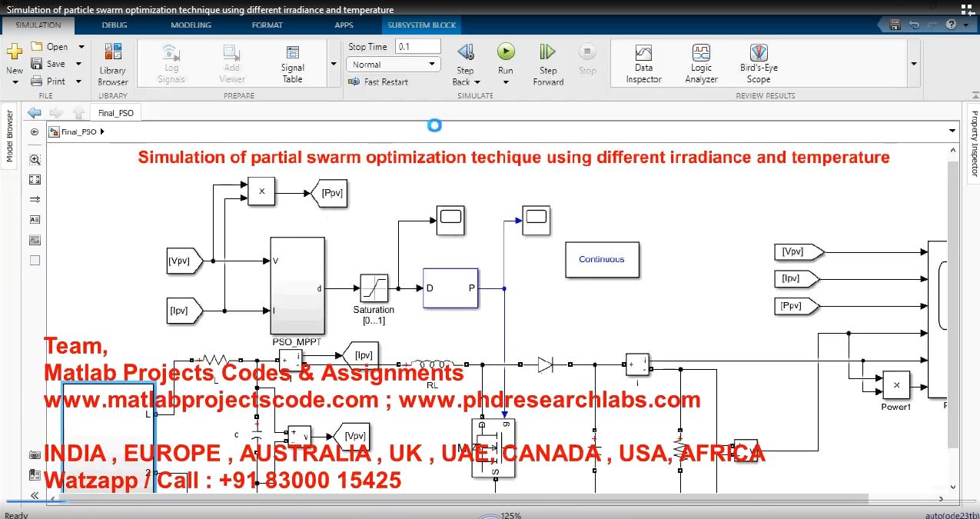Print the model with Print button
The width and height of the screenshot is (980, 519).
pyautogui.click(x=49, y=81)
